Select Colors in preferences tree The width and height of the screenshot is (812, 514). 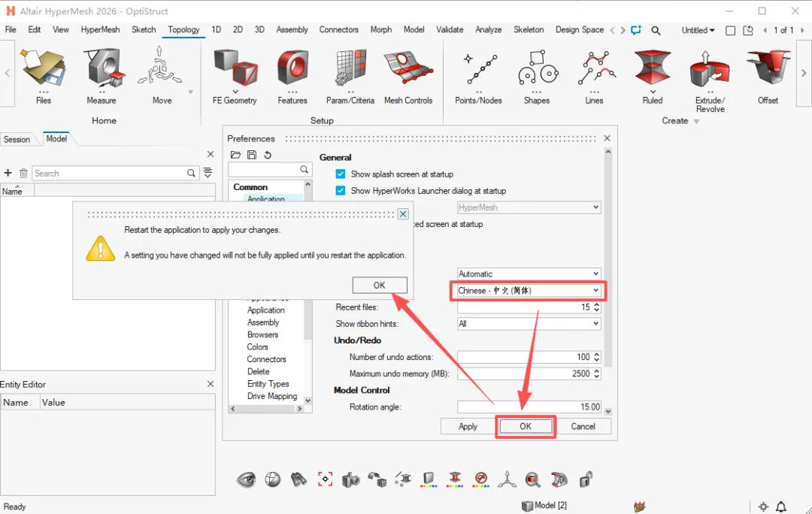pos(257,347)
